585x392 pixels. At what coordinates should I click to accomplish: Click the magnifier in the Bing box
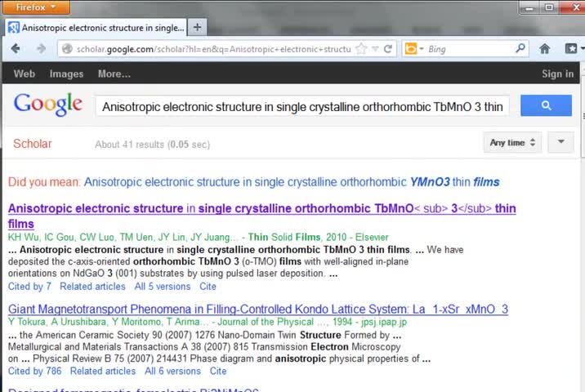(520, 48)
